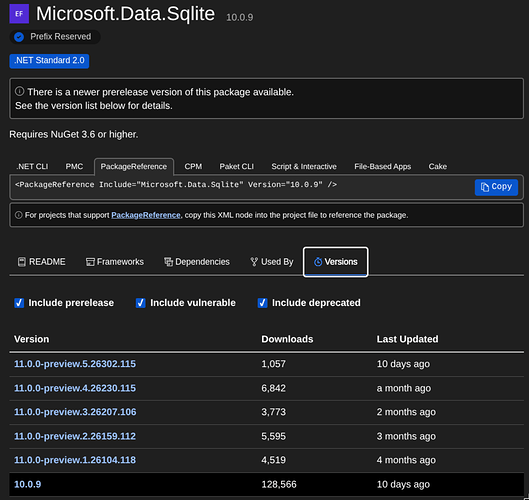Click the .NET Standard 2.0 framework badge
This screenshot has width=529, height=500.
(49, 61)
